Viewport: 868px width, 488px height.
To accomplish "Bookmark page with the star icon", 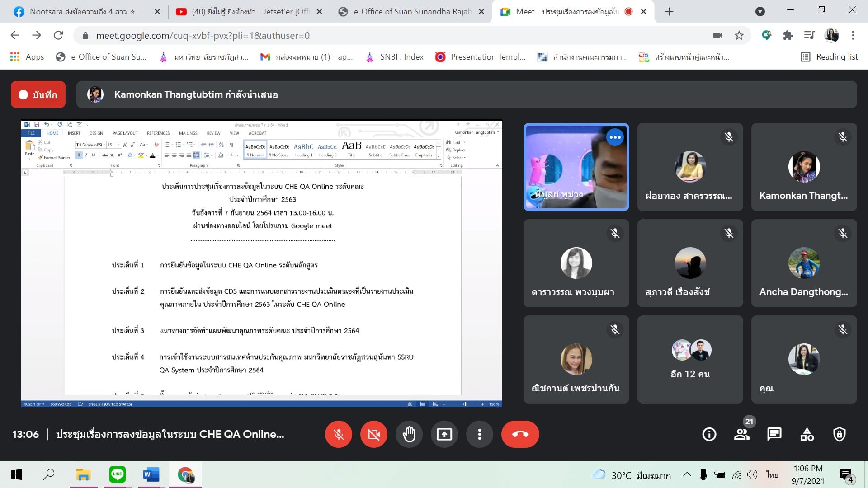I will 739,35.
